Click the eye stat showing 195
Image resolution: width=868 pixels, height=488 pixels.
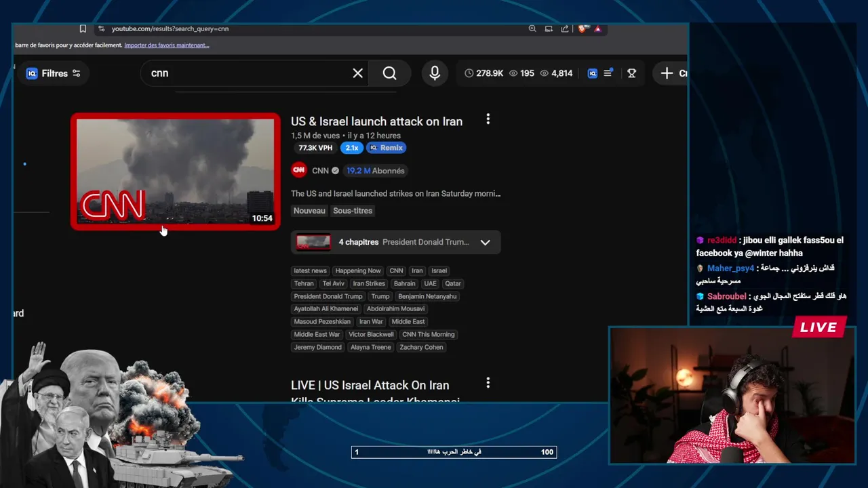pyautogui.click(x=521, y=73)
